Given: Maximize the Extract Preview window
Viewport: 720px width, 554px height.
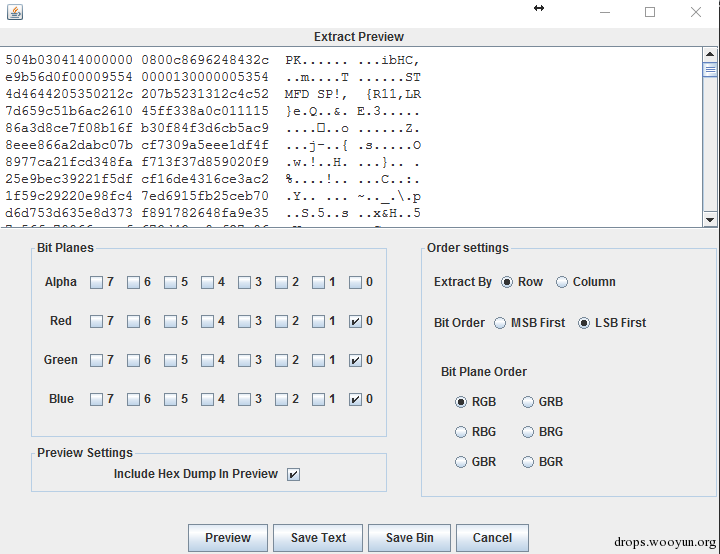Looking at the screenshot, I should pos(650,12).
